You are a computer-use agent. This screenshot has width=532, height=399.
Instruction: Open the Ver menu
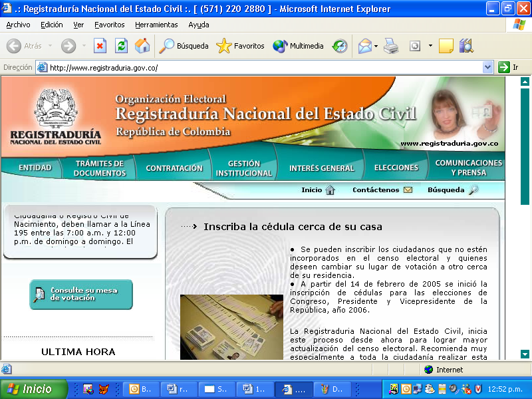tap(78, 25)
